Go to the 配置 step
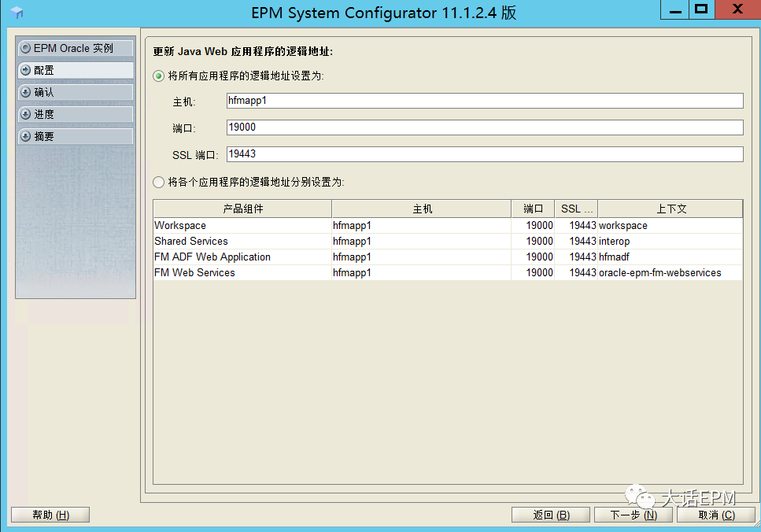This screenshot has width=761, height=532. pos(76,70)
